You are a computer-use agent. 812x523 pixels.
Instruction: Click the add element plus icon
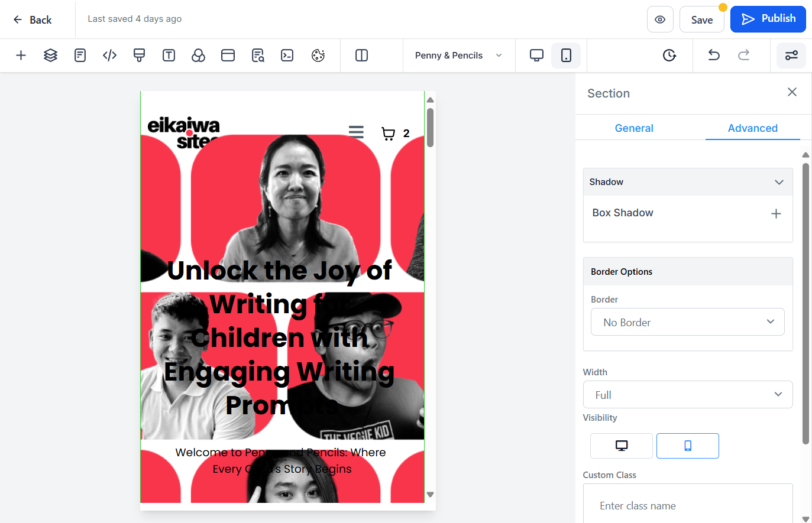[x=21, y=56]
